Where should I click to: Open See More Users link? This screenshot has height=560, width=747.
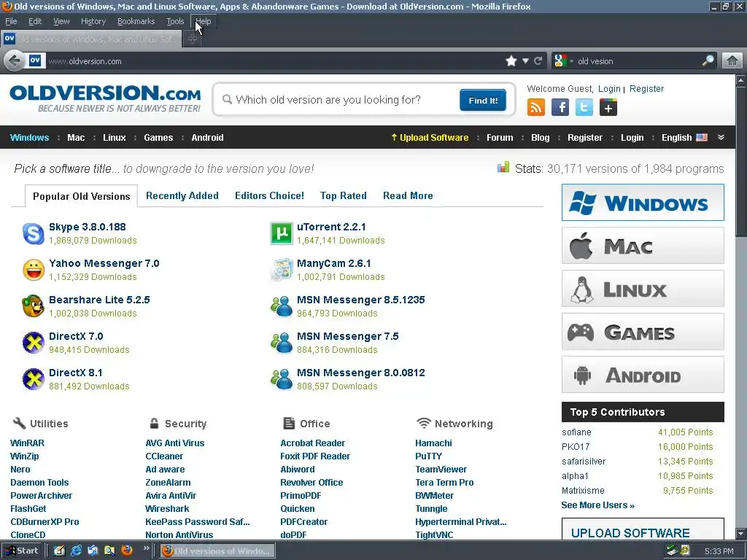(598, 505)
